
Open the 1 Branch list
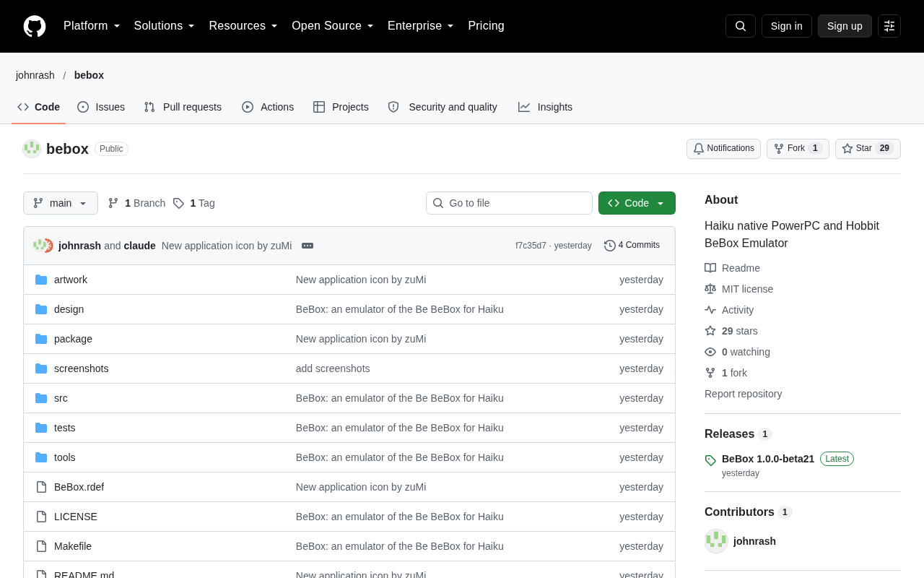click(x=136, y=203)
